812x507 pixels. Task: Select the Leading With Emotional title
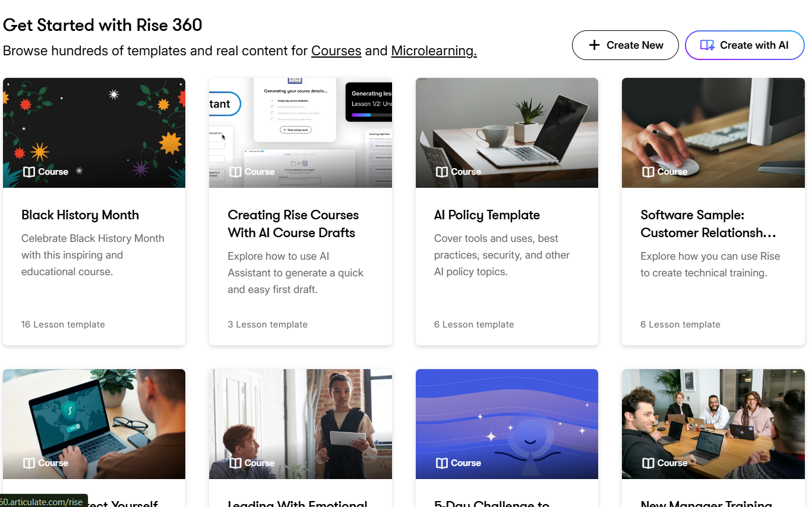click(298, 503)
